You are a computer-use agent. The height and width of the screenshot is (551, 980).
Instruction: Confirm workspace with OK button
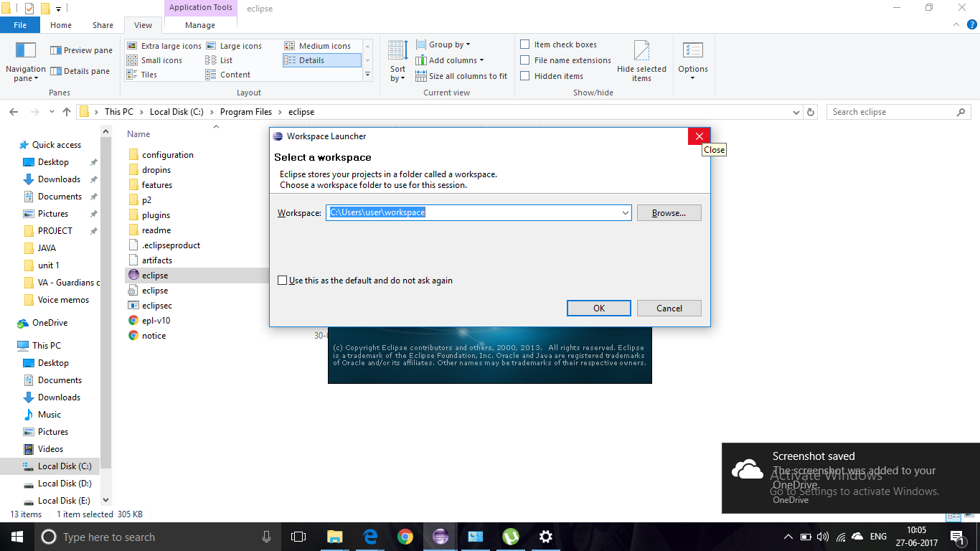[x=599, y=309]
